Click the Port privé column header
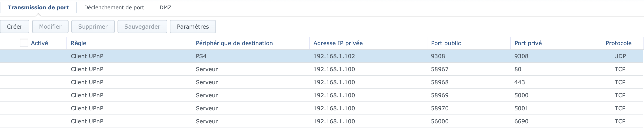The width and height of the screenshot is (644, 128). [528, 43]
